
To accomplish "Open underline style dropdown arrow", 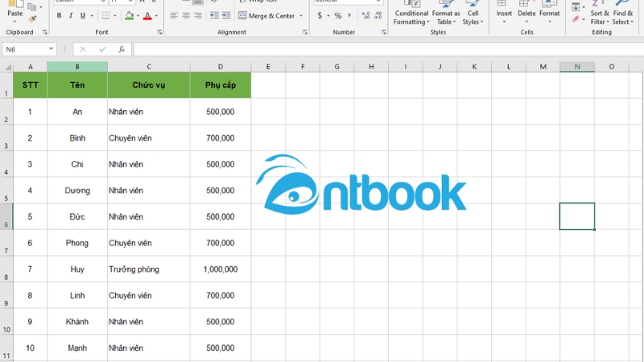I will point(92,15).
